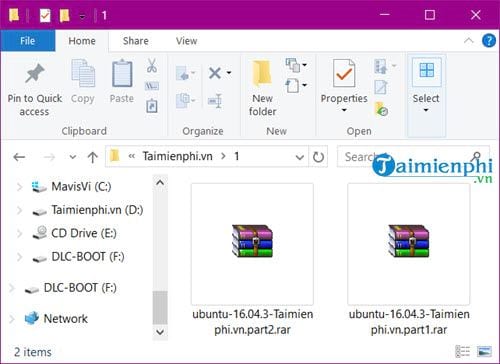This screenshot has width=500, height=364.
Task: Click Taimienphi.vn in address breadcrumb
Action: (177, 156)
